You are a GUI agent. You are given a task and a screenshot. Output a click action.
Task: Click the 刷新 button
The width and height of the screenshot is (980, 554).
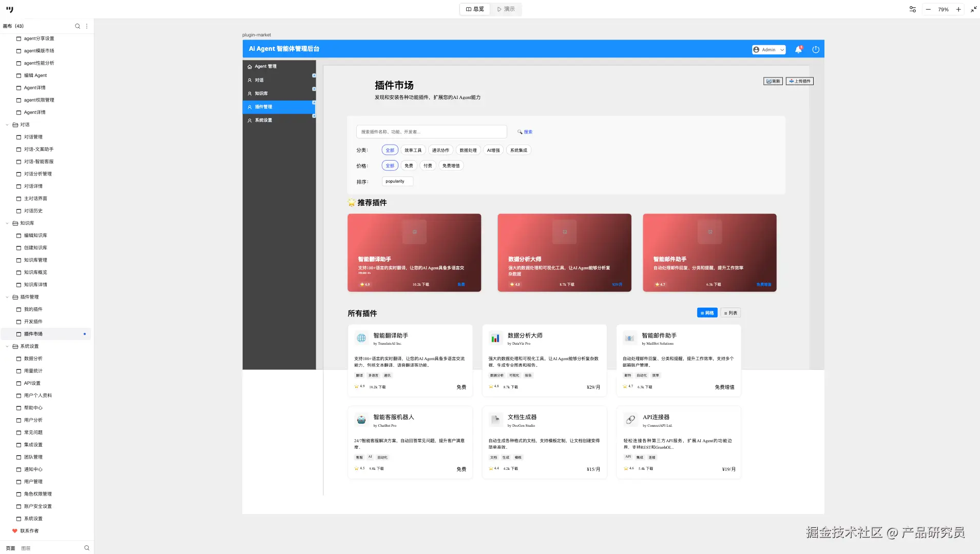(x=773, y=81)
